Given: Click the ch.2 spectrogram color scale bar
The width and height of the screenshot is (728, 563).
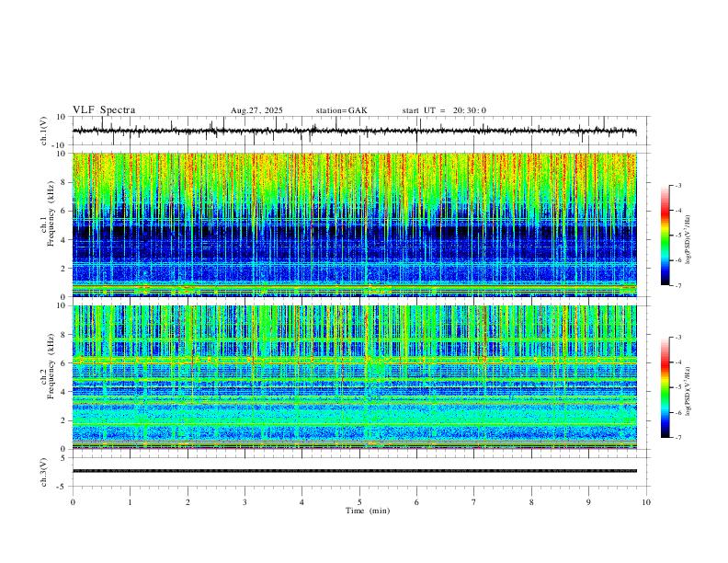Looking at the screenshot, I should coord(665,387).
